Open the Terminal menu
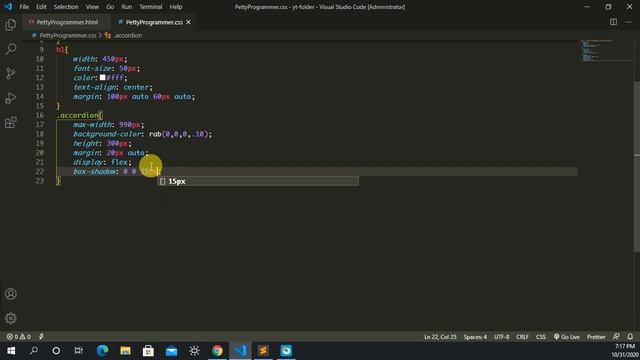 coord(151,7)
